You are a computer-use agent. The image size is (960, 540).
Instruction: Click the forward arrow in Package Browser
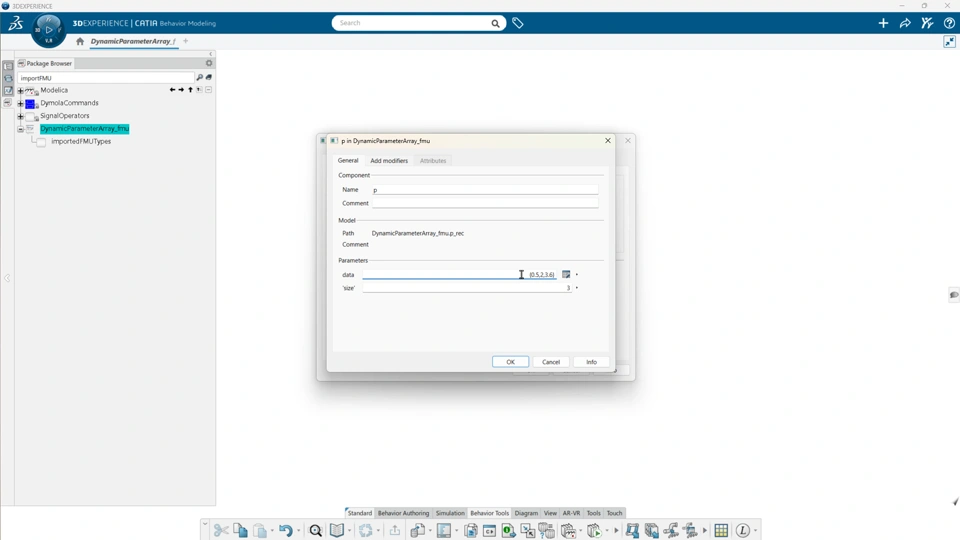(x=181, y=90)
